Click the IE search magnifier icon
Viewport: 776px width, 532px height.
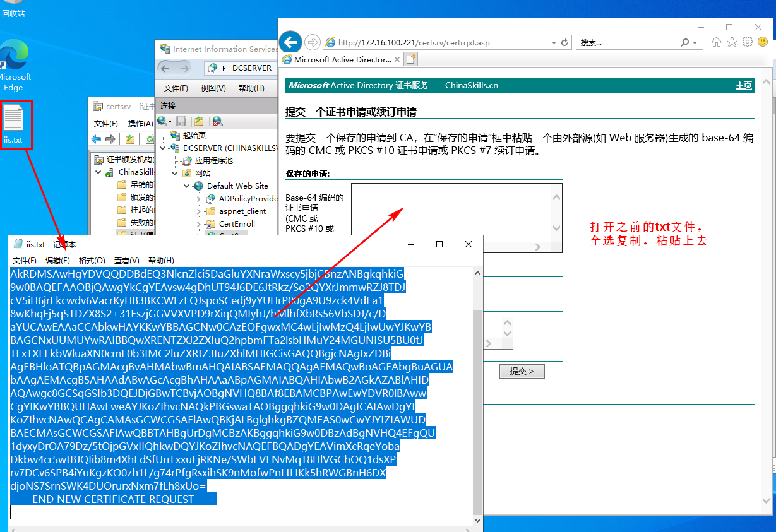pos(685,43)
